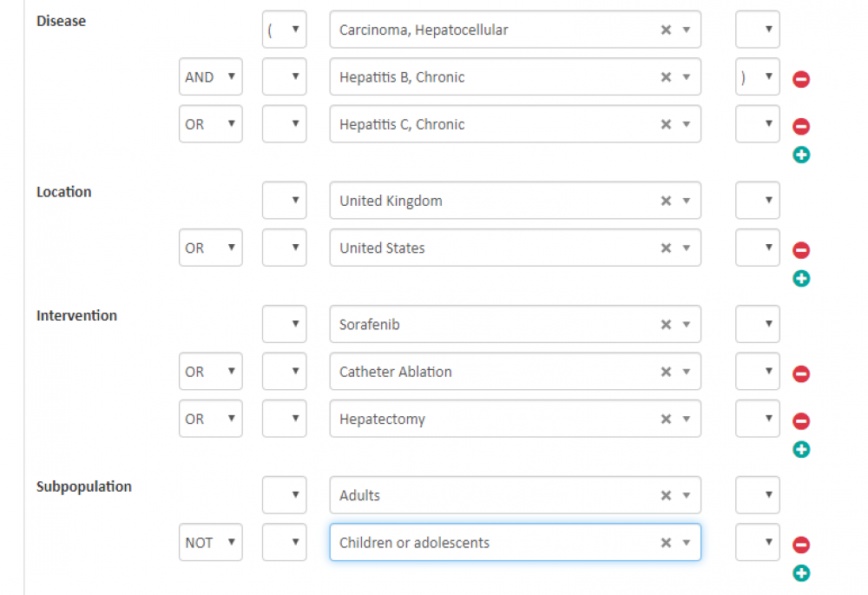Open the opening parenthesis dropdown for Carcinoma
Viewport: 868px width, 595px height.
[284, 30]
